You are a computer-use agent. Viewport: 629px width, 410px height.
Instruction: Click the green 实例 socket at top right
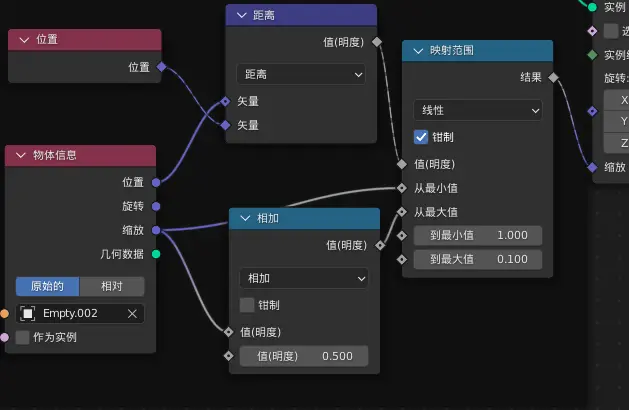592,7
